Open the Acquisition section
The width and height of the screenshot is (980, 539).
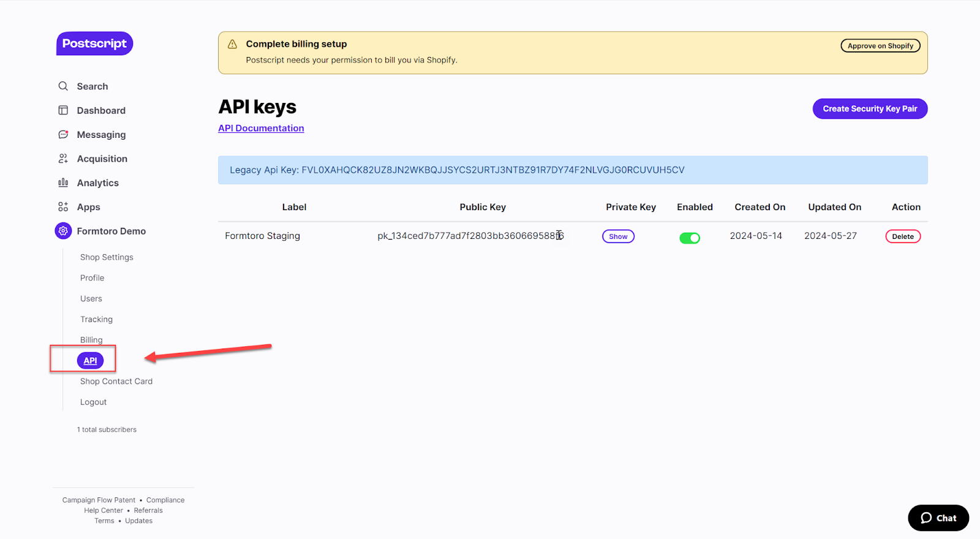coord(102,159)
